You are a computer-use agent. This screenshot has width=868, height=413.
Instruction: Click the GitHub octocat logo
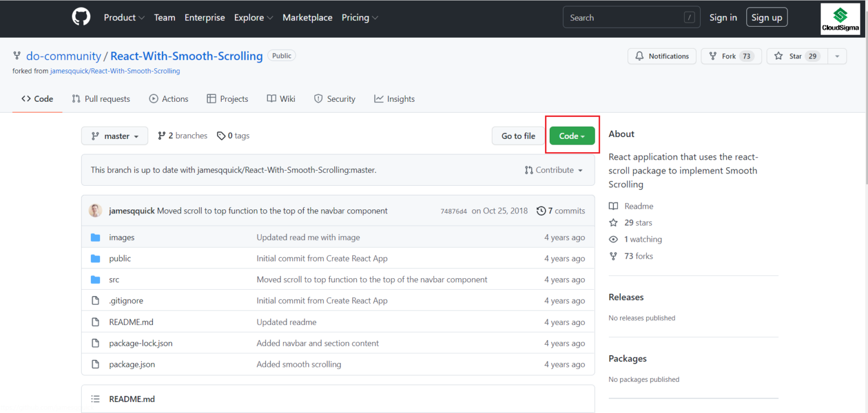[x=81, y=17]
